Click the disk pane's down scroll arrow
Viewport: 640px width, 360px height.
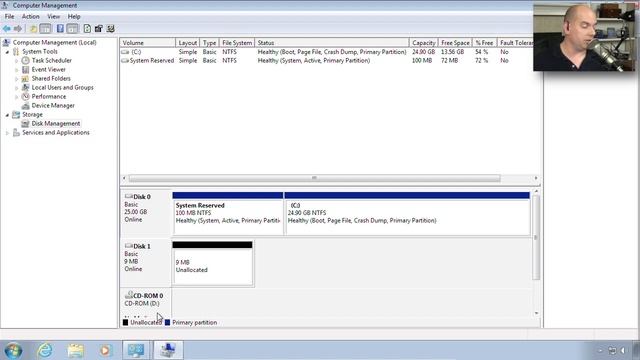[x=536, y=313]
